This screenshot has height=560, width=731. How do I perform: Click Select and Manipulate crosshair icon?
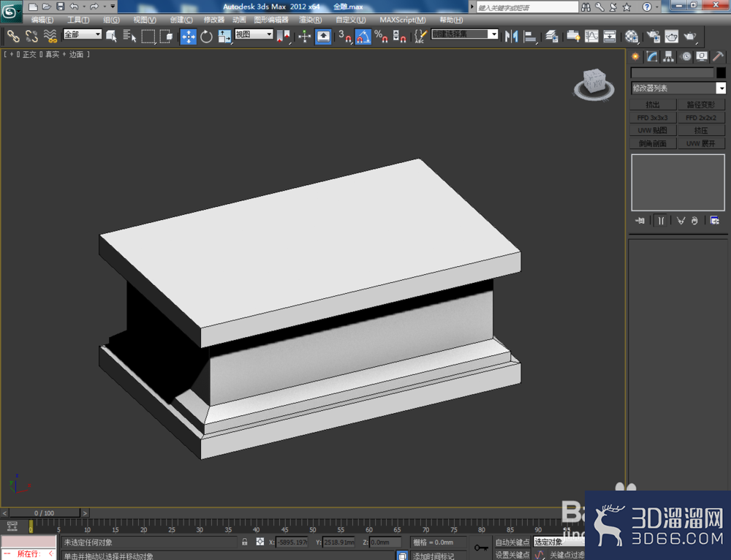tap(304, 37)
